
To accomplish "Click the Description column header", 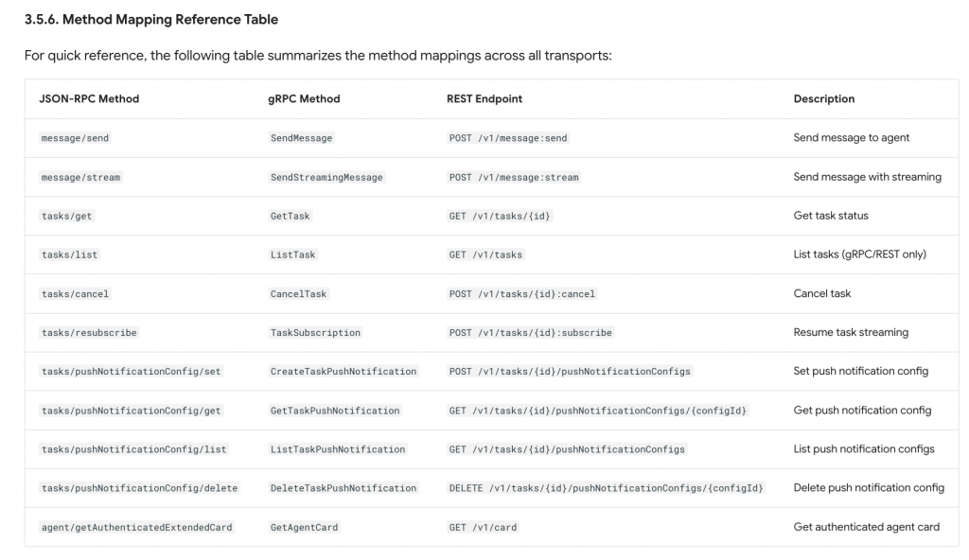I will click(x=823, y=98).
